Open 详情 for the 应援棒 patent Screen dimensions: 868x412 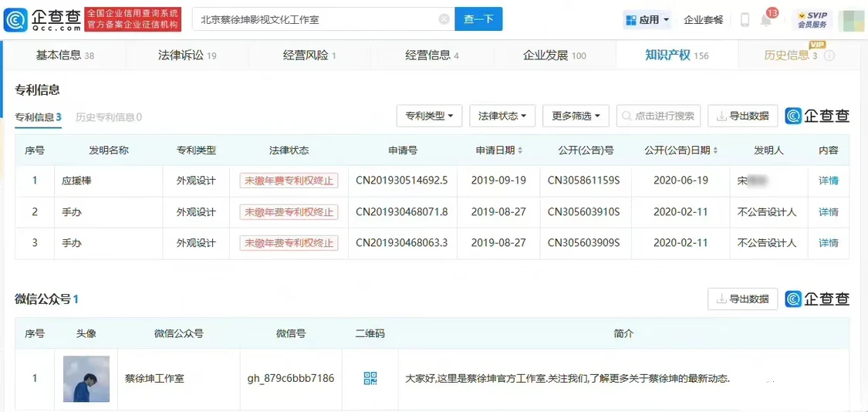pos(828,181)
